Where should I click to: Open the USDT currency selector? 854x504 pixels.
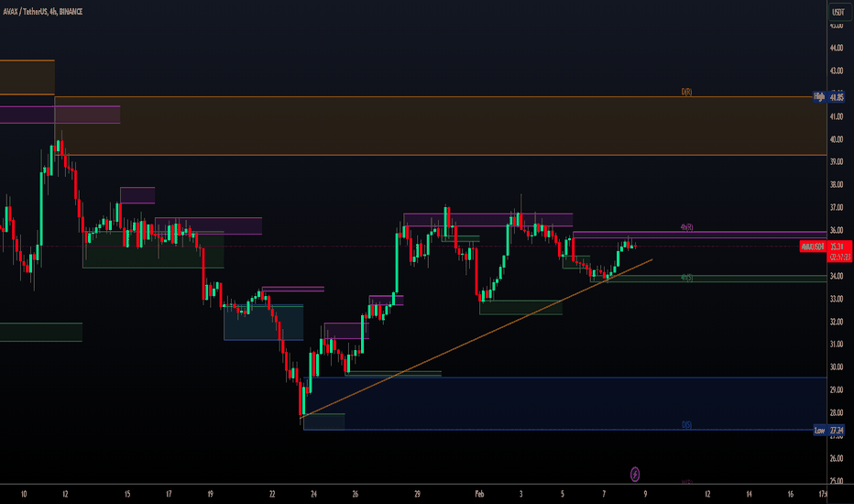[x=840, y=12]
